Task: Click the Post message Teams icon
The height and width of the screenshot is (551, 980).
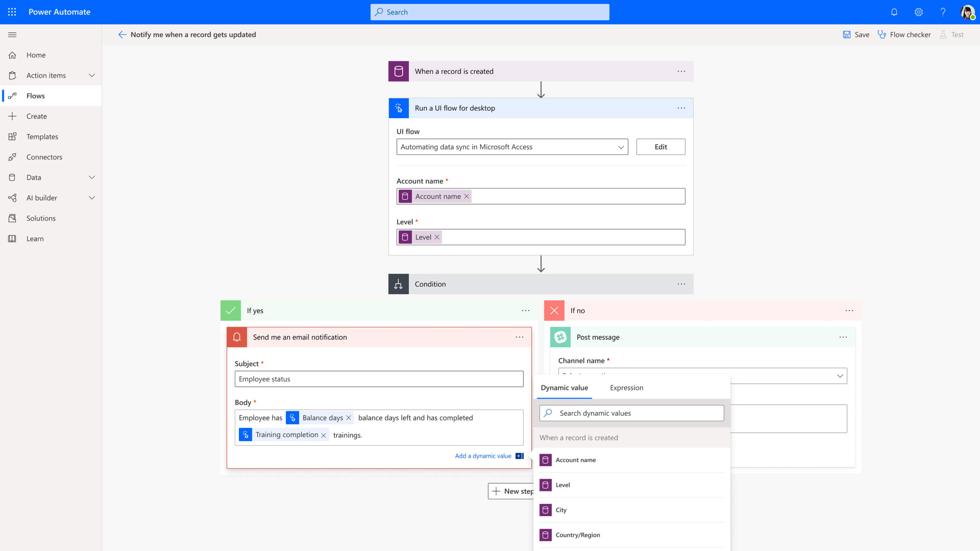Action: pyautogui.click(x=560, y=337)
